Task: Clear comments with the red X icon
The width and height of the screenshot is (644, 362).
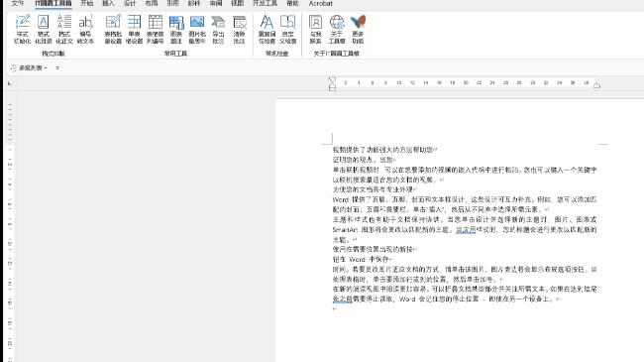Action: 240,29
